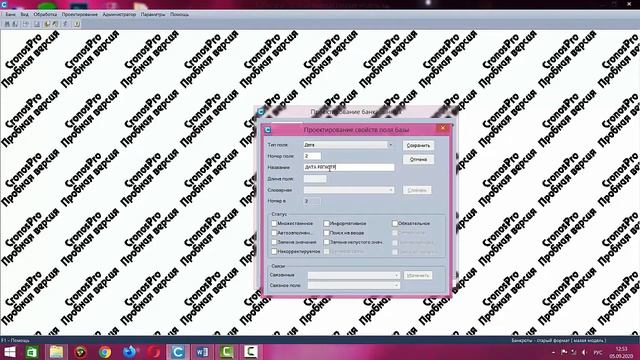Image resolution: width=640 pixels, height=360 pixels.
Task: Open the Связанные dropdown
Action: point(354,276)
